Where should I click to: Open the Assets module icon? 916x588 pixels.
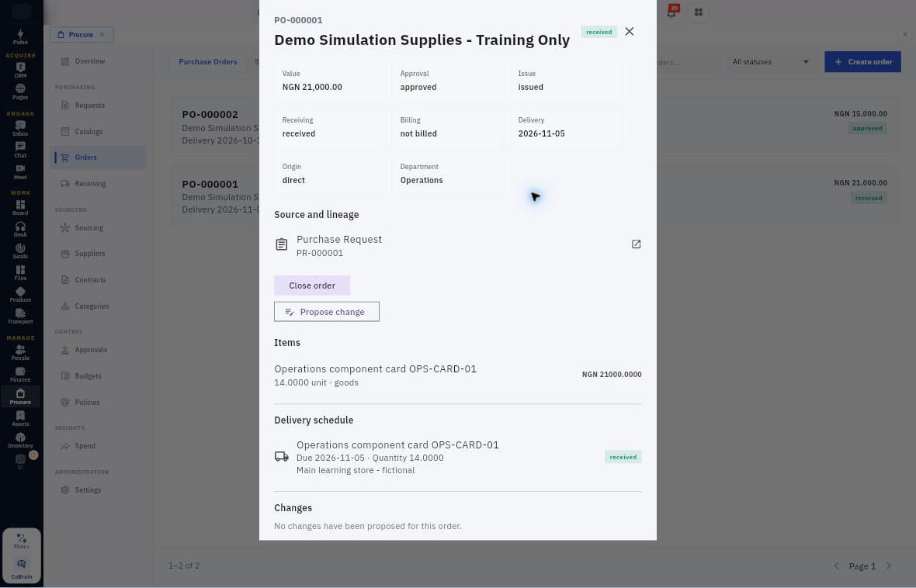[20, 418]
